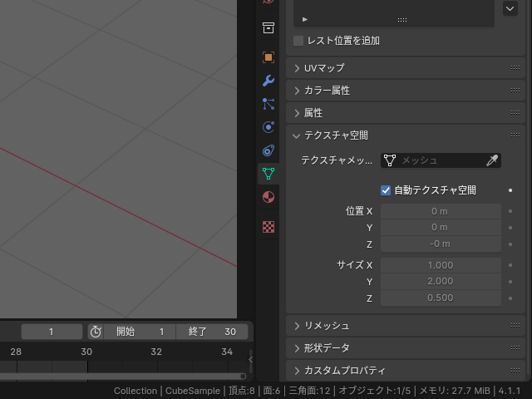Click the サイズ X 1.000 field

[441, 265]
